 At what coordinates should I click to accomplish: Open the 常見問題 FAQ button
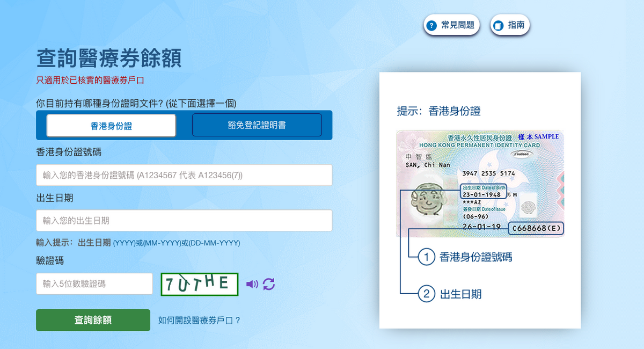[x=451, y=25]
